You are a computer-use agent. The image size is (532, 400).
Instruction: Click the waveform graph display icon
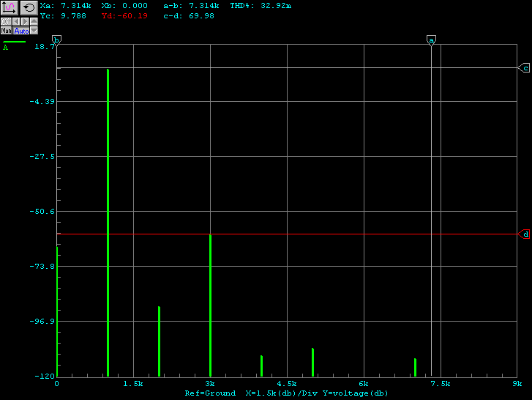pyautogui.click(x=9, y=7)
